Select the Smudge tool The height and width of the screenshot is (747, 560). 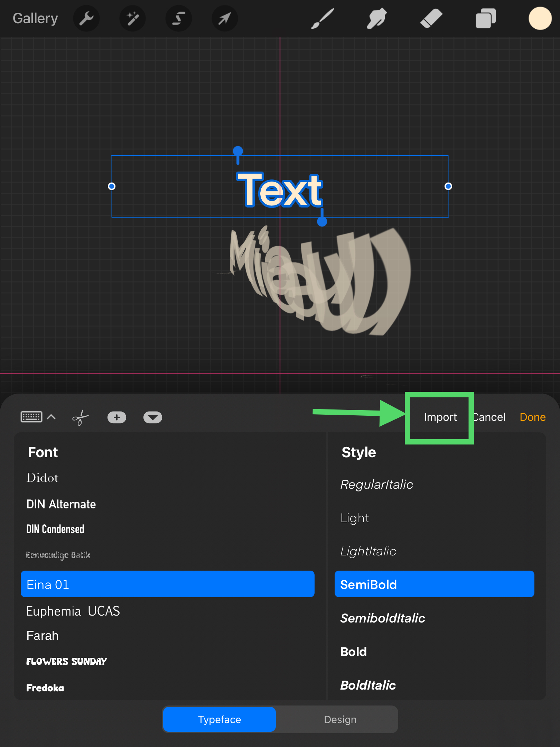(376, 19)
